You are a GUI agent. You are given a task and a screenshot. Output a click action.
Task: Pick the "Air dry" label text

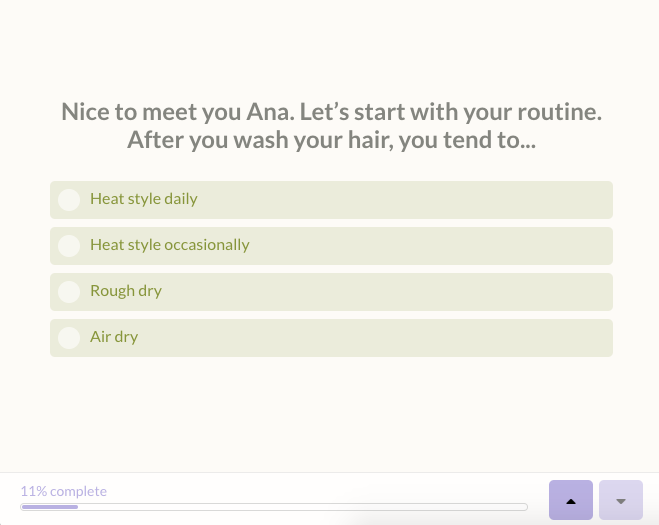pos(114,337)
